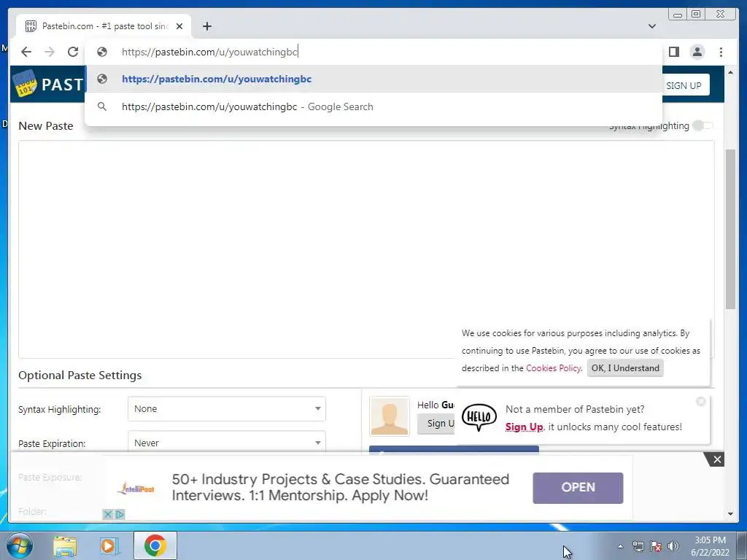Toggle the Chrome side panel icon
Screen dimensions: 747x560
pyautogui.click(x=673, y=52)
